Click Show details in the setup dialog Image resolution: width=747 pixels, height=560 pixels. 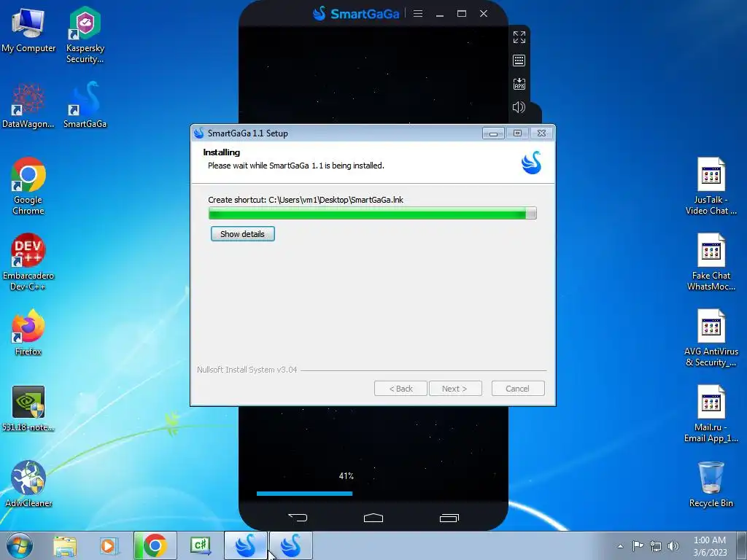[242, 234]
